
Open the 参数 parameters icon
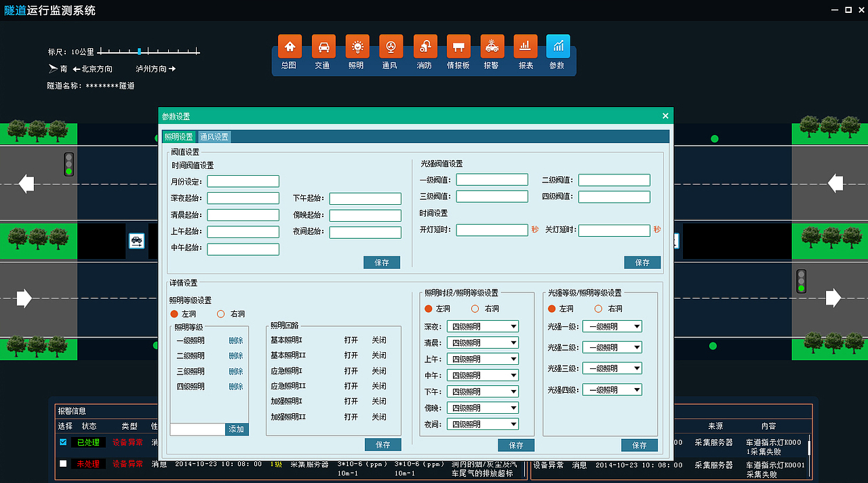tap(558, 47)
